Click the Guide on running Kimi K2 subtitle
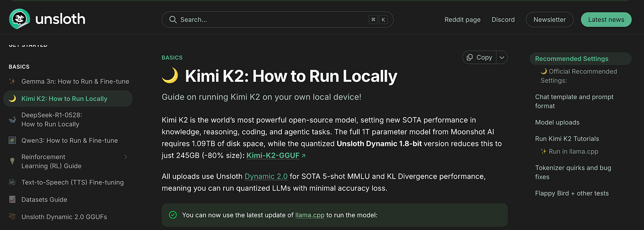 [x=261, y=97]
